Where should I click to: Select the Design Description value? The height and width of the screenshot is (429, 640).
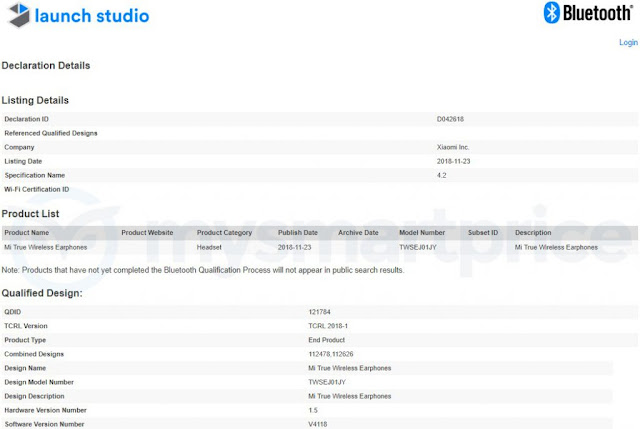pos(350,396)
